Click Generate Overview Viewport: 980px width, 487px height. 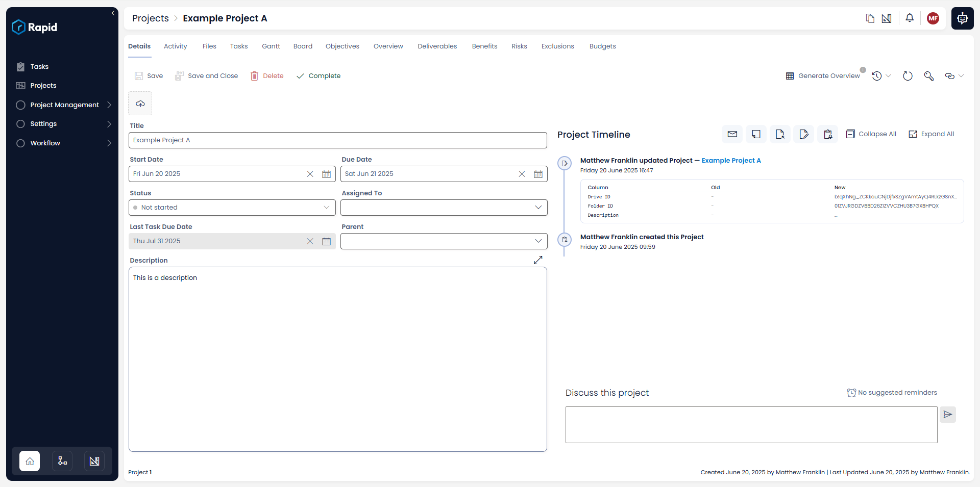coord(823,76)
